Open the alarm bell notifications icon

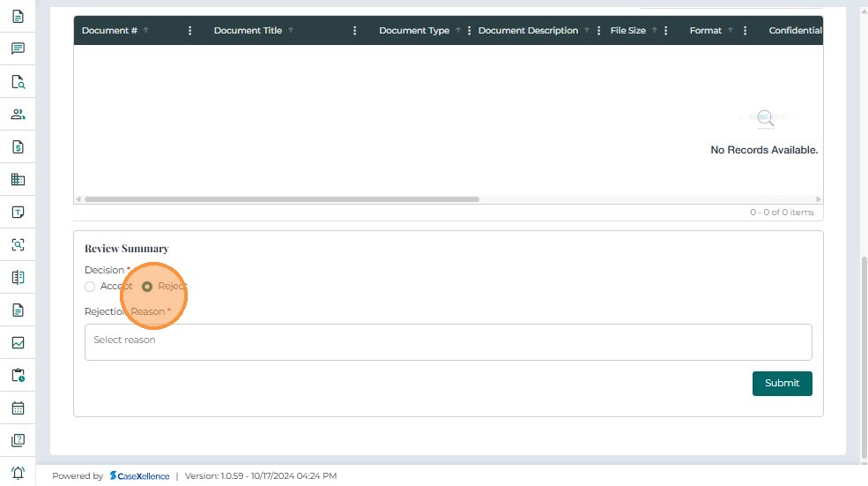(x=18, y=473)
